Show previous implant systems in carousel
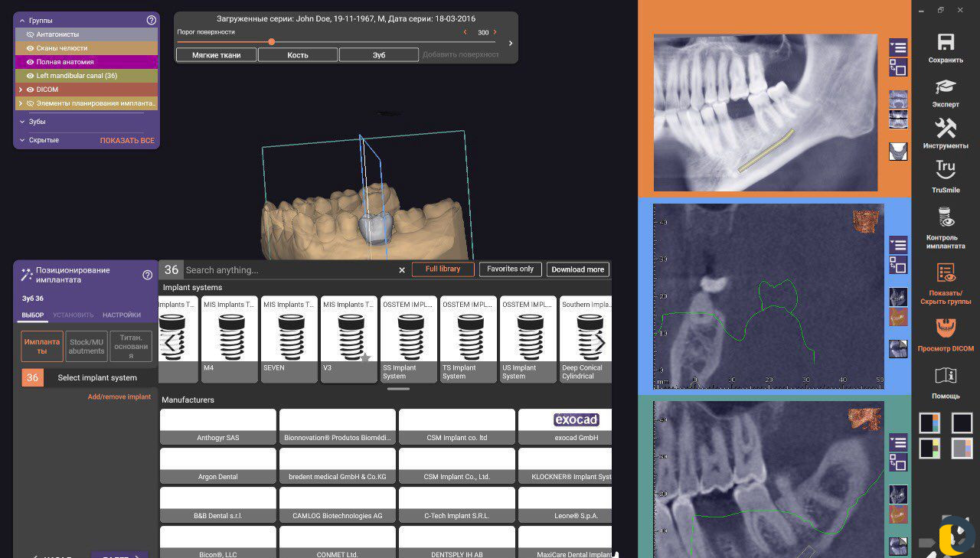 [x=169, y=343]
